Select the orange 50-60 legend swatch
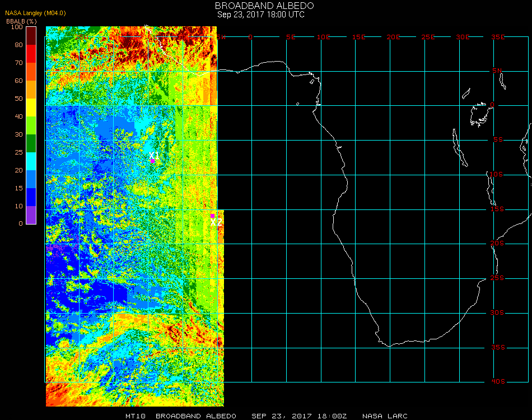The image size is (532, 420). pyautogui.click(x=31, y=90)
